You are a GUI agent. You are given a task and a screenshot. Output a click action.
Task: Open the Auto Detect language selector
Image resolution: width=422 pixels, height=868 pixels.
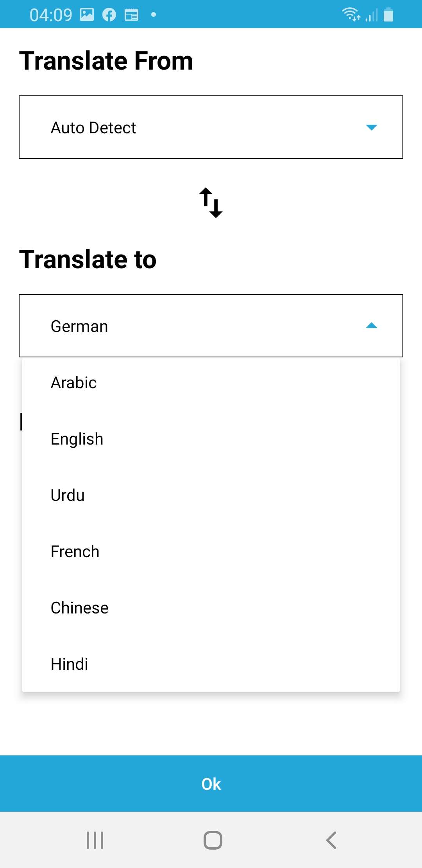(x=211, y=127)
